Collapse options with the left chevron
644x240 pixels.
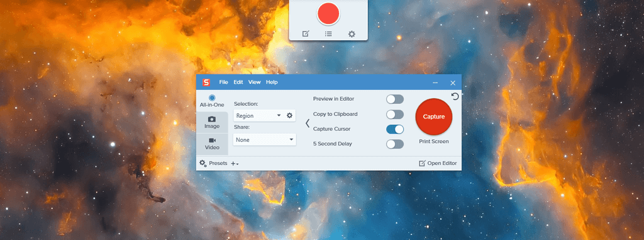(307, 123)
